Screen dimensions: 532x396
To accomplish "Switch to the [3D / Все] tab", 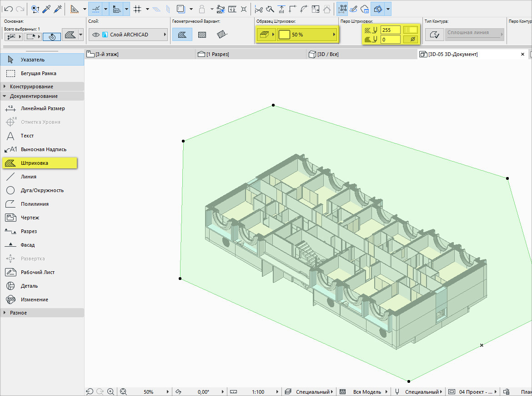I will [x=327, y=54].
